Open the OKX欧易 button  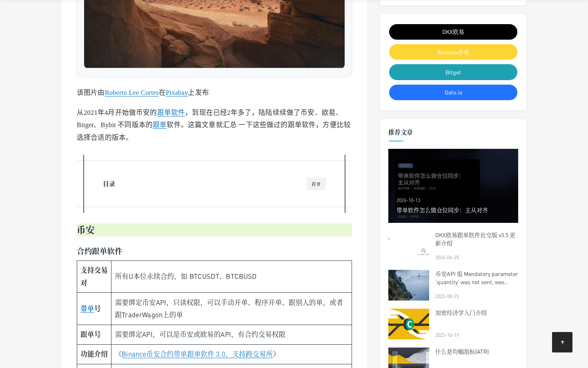453,32
